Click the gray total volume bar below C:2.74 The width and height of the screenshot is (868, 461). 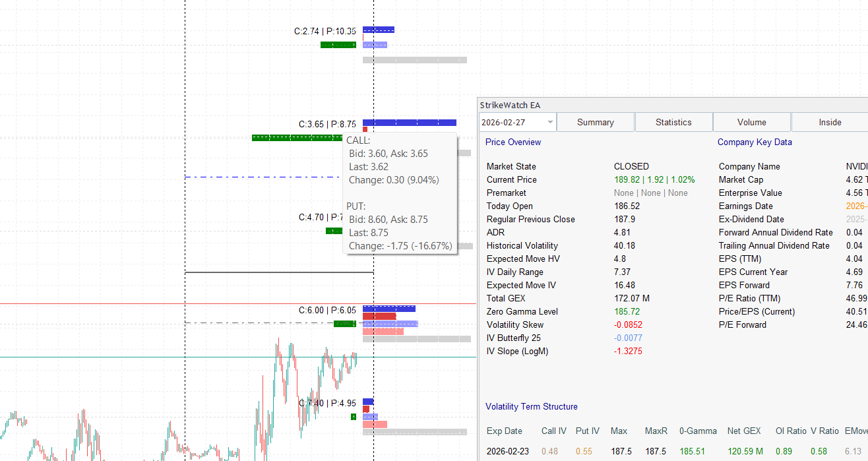tap(414, 59)
